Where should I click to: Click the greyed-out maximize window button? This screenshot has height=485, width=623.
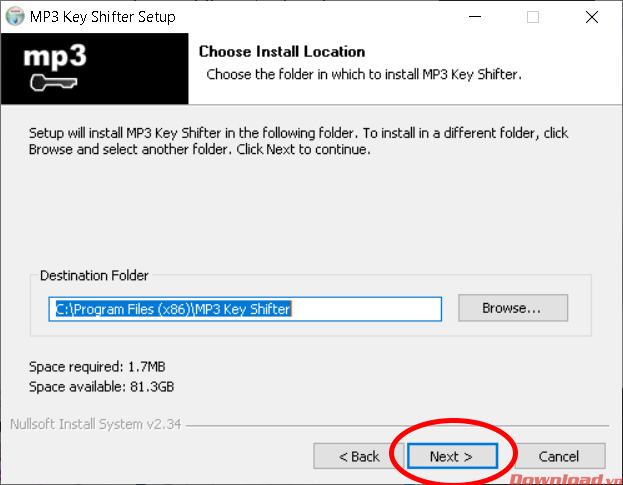[x=533, y=17]
